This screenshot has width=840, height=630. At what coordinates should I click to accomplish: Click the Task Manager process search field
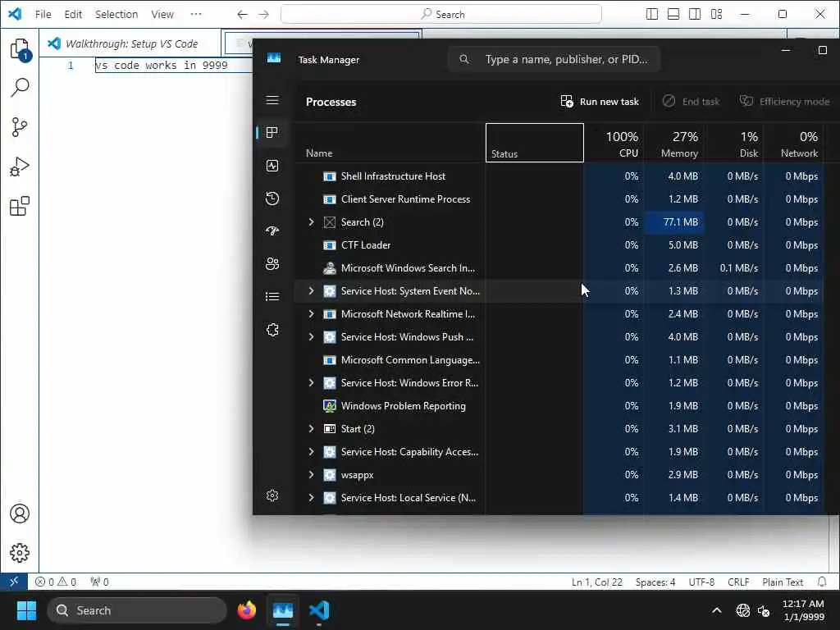click(x=555, y=59)
